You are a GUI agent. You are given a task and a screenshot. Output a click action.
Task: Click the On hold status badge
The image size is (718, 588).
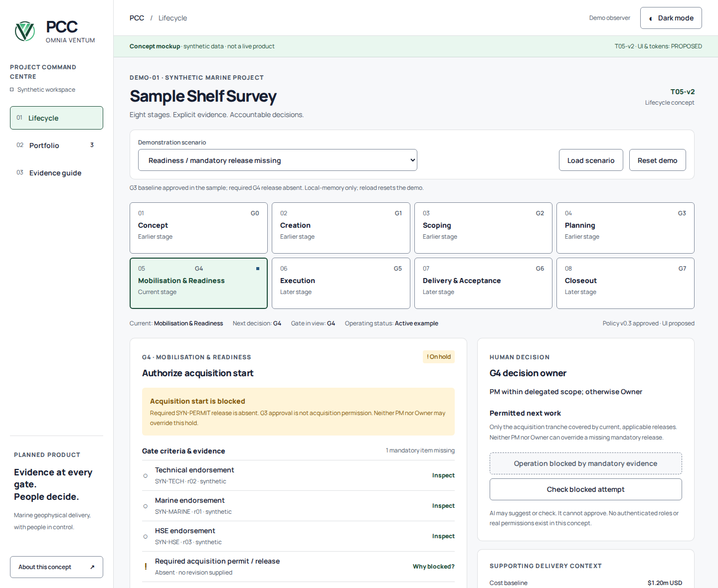(439, 357)
